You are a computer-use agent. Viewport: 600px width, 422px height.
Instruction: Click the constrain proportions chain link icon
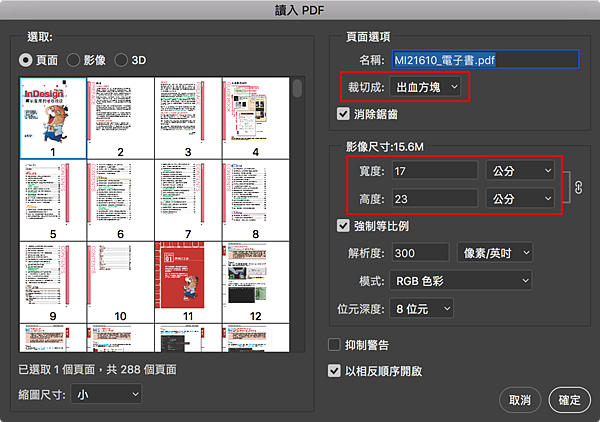click(578, 187)
